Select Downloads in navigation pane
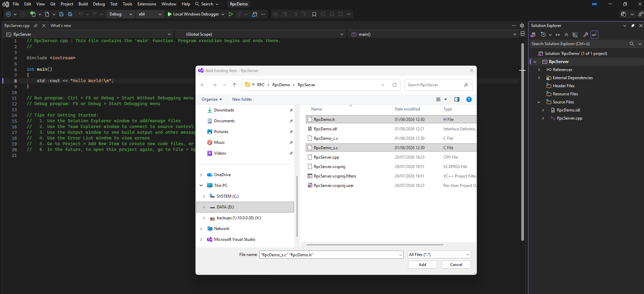The width and height of the screenshot is (644, 294). [x=224, y=110]
